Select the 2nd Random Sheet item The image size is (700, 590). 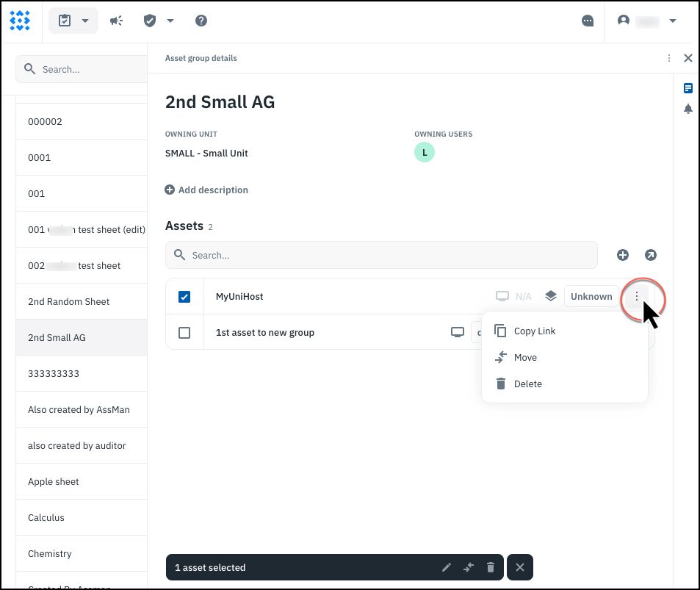[x=82, y=301]
